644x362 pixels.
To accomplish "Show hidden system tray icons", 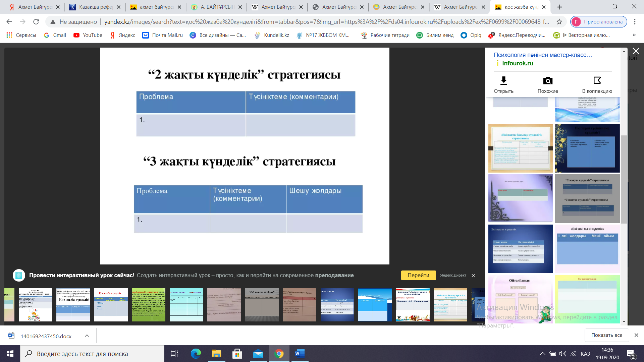I will click(x=542, y=354).
